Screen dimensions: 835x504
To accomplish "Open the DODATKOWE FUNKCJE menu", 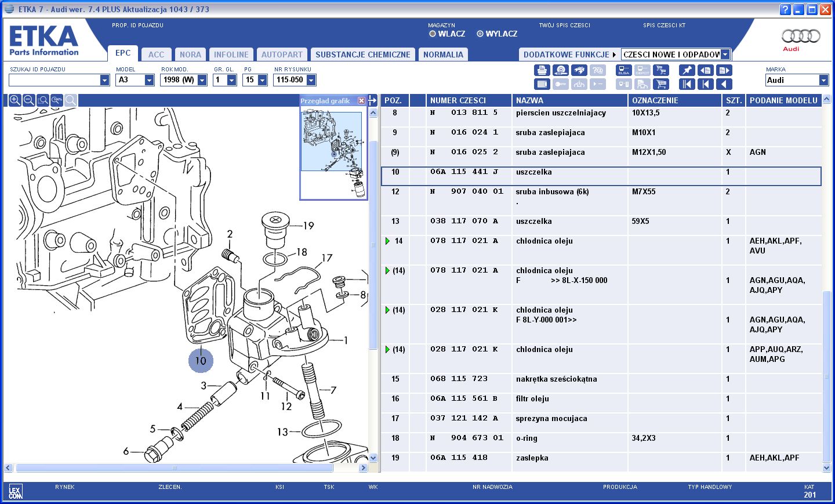I will (x=569, y=55).
